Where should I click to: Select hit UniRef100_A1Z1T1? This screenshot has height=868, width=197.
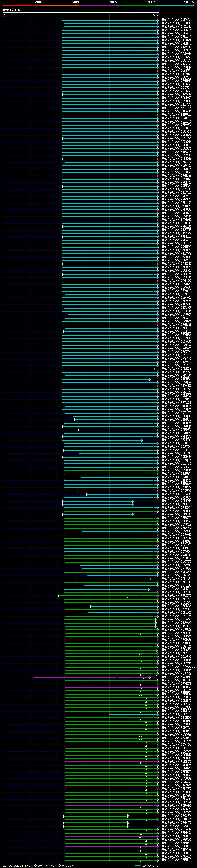[x=177, y=122]
